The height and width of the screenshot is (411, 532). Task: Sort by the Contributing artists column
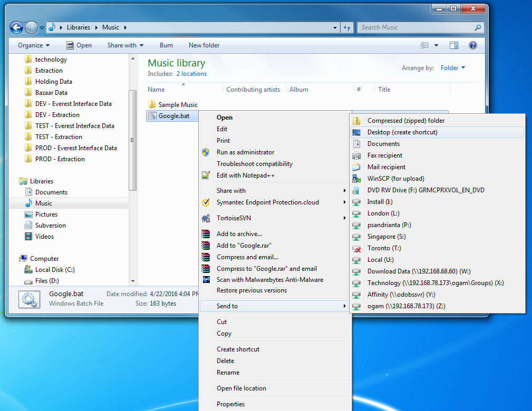253,90
